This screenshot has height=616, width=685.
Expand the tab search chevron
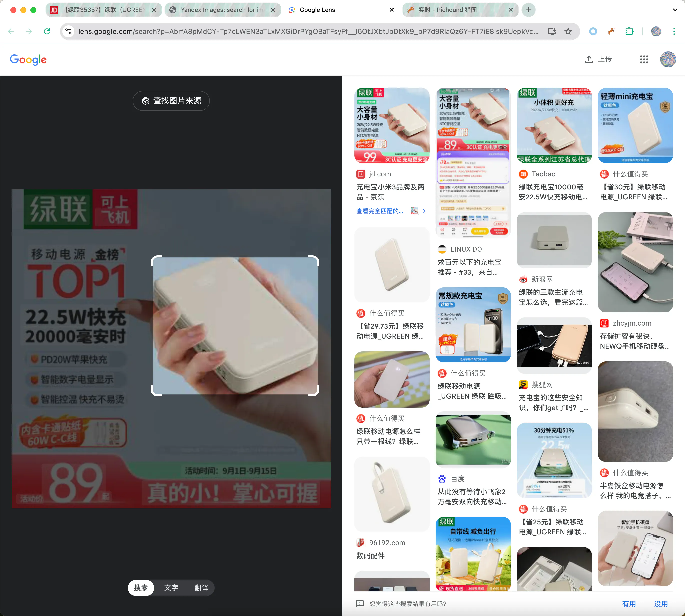[x=675, y=10]
